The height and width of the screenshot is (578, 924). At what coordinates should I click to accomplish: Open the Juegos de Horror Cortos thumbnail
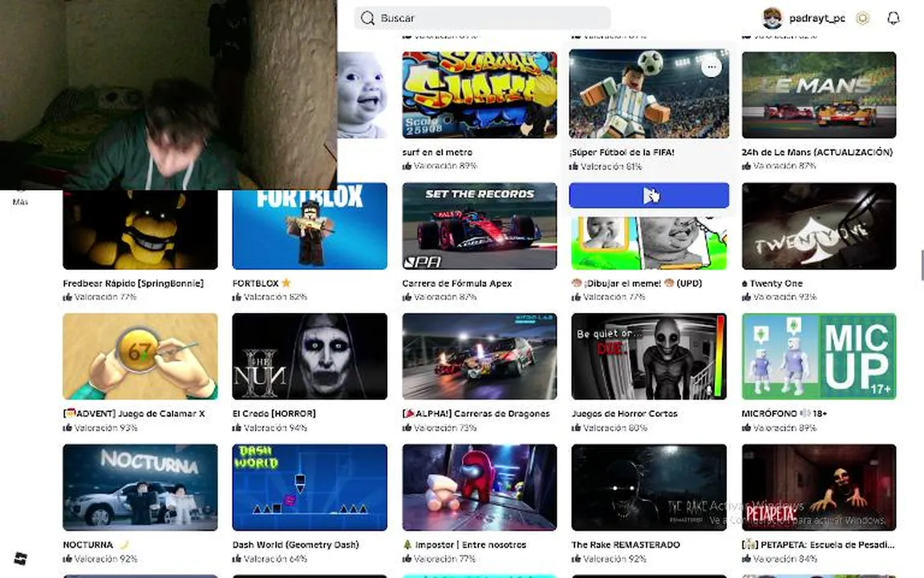click(649, 356)
